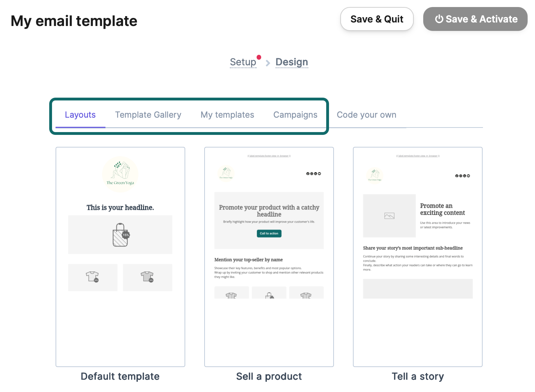Screen dimensions: 535x392
Task: Open the Setup breadcrumb link
Action: pos(243,62)
